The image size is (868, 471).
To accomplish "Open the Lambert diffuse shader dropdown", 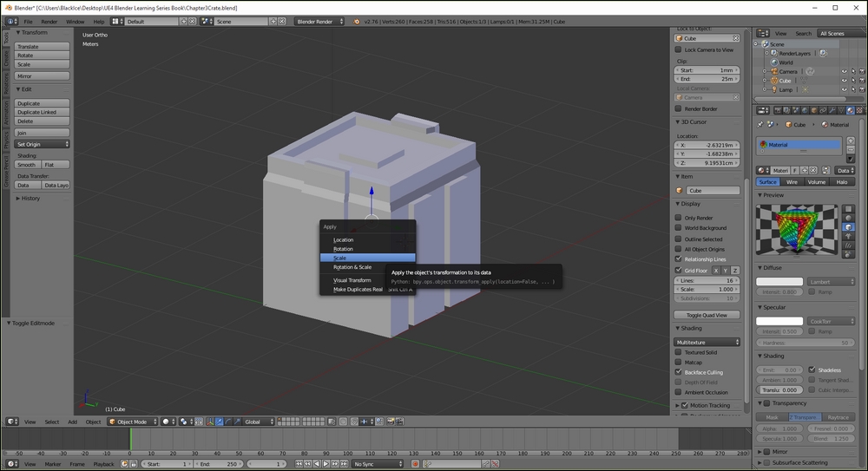I will pyautogui.click(x=831, y=282).
